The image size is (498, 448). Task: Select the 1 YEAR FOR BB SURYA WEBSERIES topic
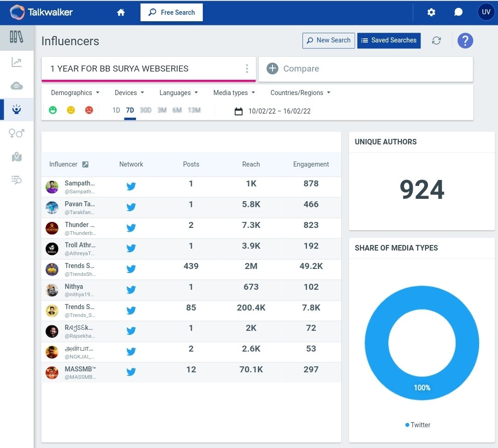[119, 69]
